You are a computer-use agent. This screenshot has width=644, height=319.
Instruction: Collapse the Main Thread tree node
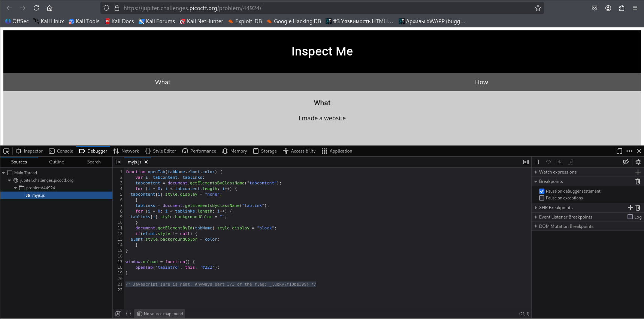point(4,173)
